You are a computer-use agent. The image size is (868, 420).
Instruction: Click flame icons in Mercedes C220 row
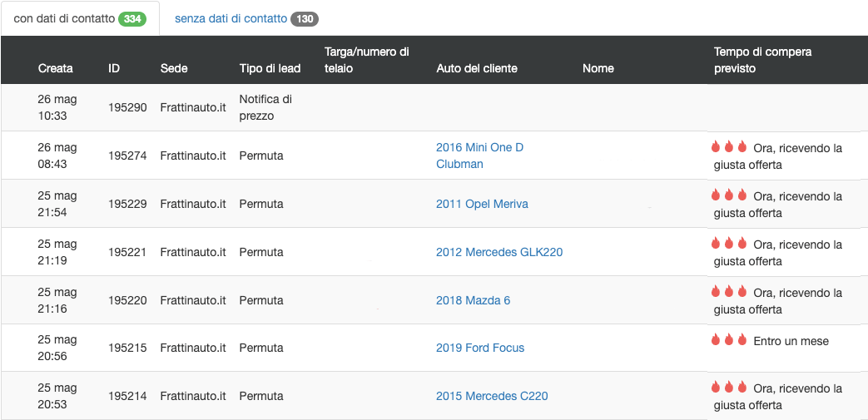point(729,388)
